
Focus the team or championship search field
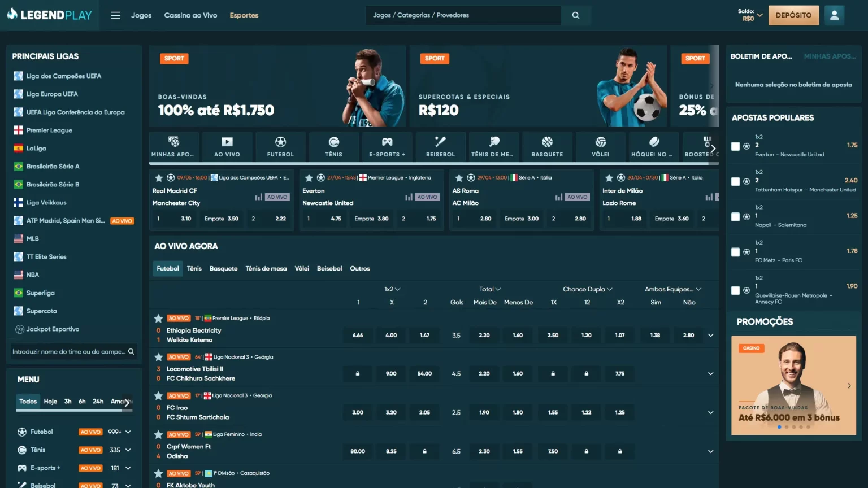69,351
